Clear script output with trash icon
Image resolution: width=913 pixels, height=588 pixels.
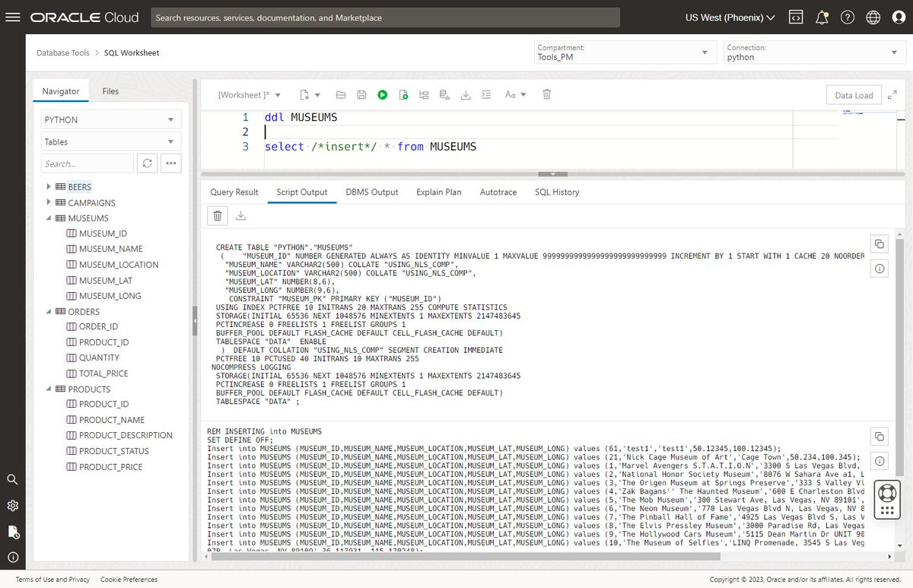[x=218, y=216]
